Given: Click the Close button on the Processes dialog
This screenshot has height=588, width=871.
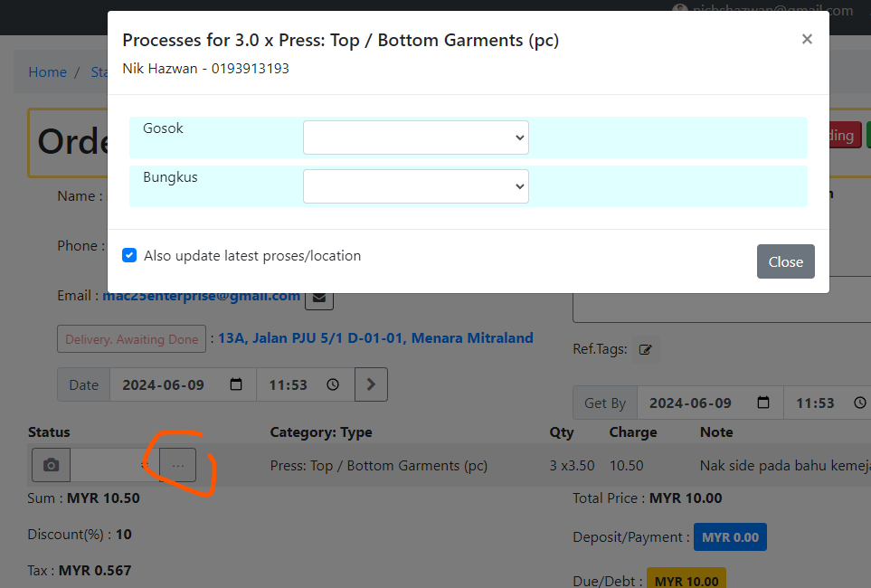Looking at the screenshot, I should coord(785,261).
